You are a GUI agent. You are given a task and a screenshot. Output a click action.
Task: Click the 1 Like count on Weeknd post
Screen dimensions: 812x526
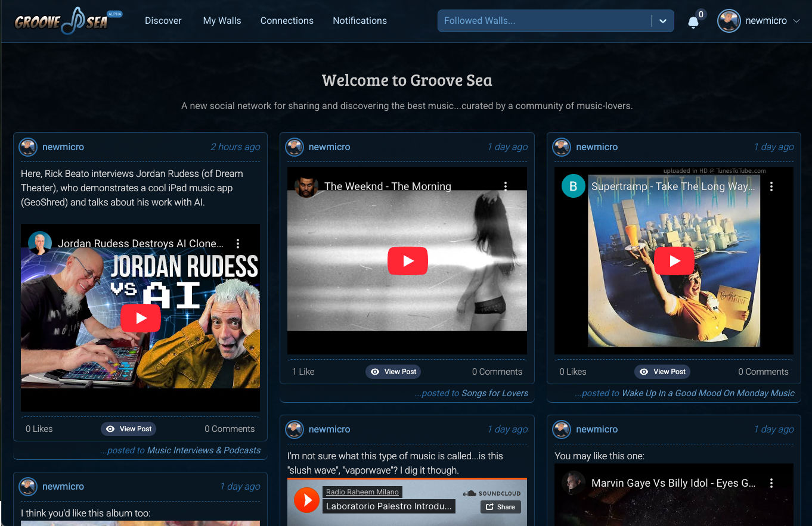tap(303, 372)
